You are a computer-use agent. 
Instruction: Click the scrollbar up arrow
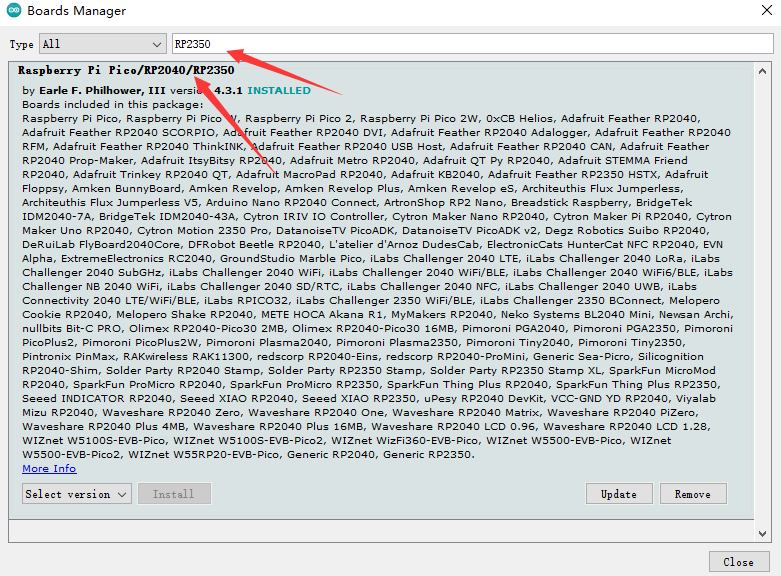762,71
